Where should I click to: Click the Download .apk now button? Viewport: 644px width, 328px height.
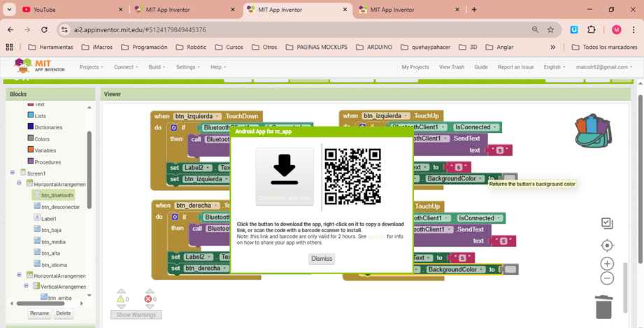(x=284, y=176)
